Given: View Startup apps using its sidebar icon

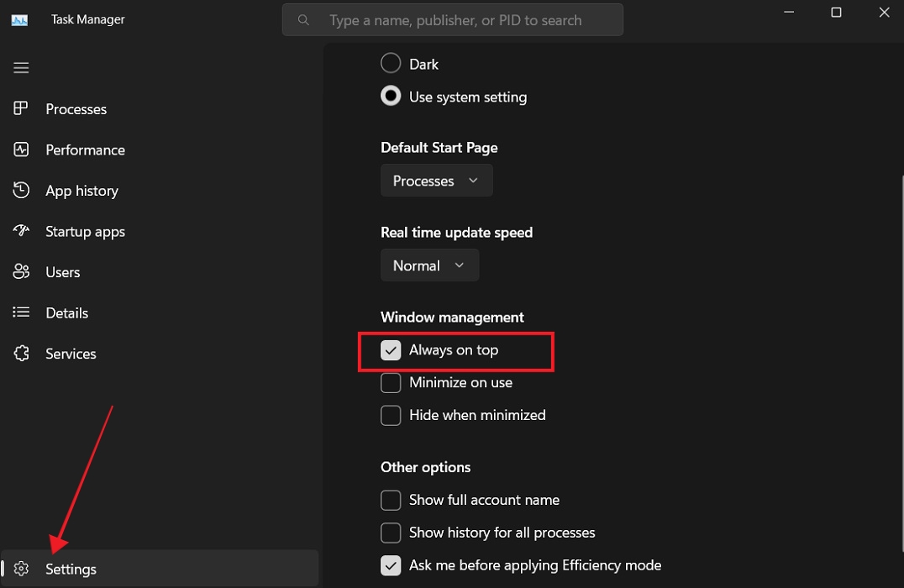Looking at the screenshot, I should coord(21,231).
